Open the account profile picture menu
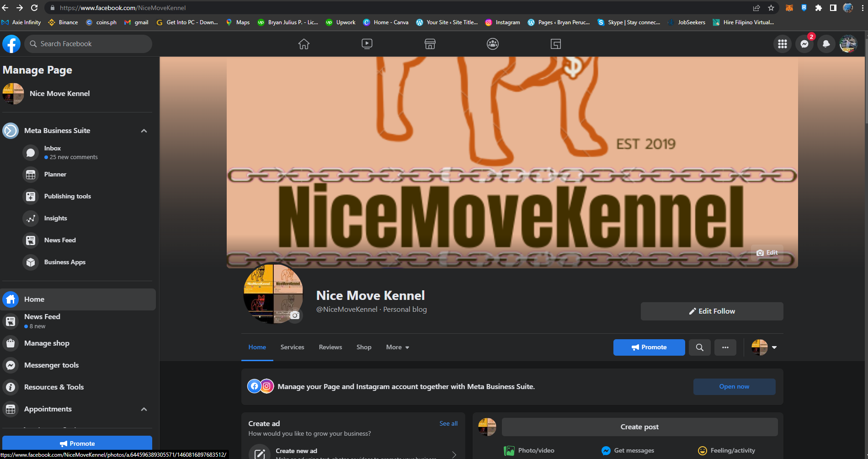 [x=848, y=44]
